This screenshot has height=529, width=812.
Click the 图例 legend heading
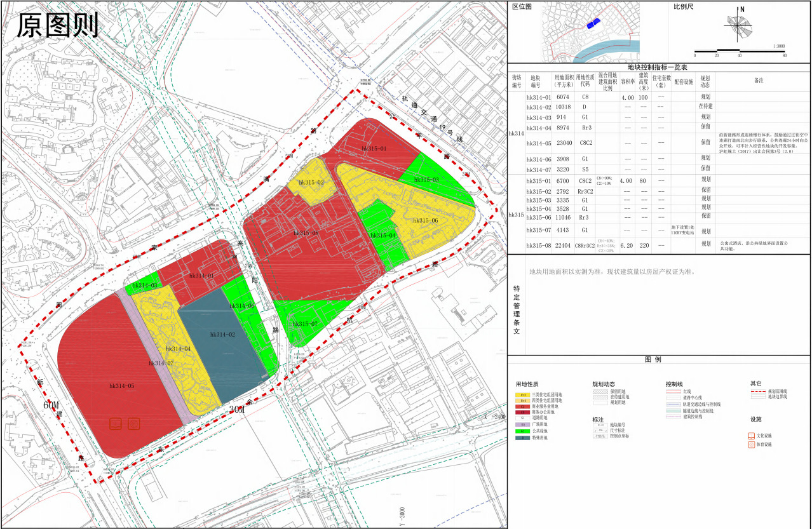(x=653, y=359)
